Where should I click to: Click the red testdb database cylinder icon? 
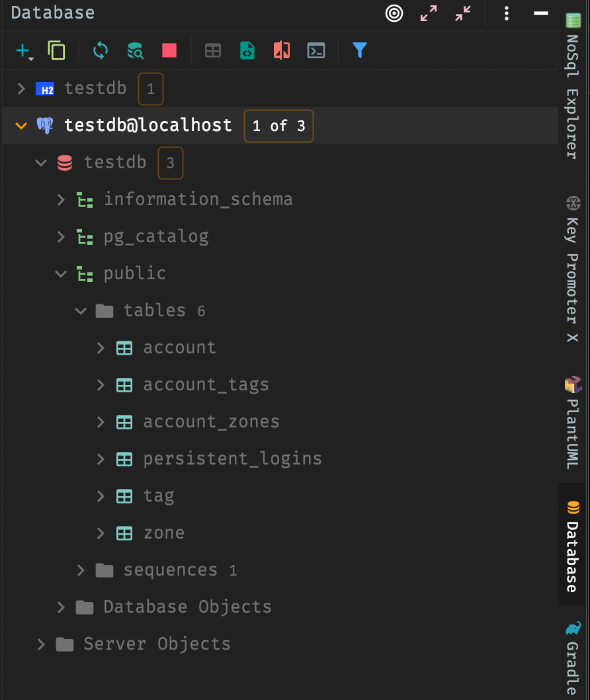pyautogui.click(x=65, y=163)
